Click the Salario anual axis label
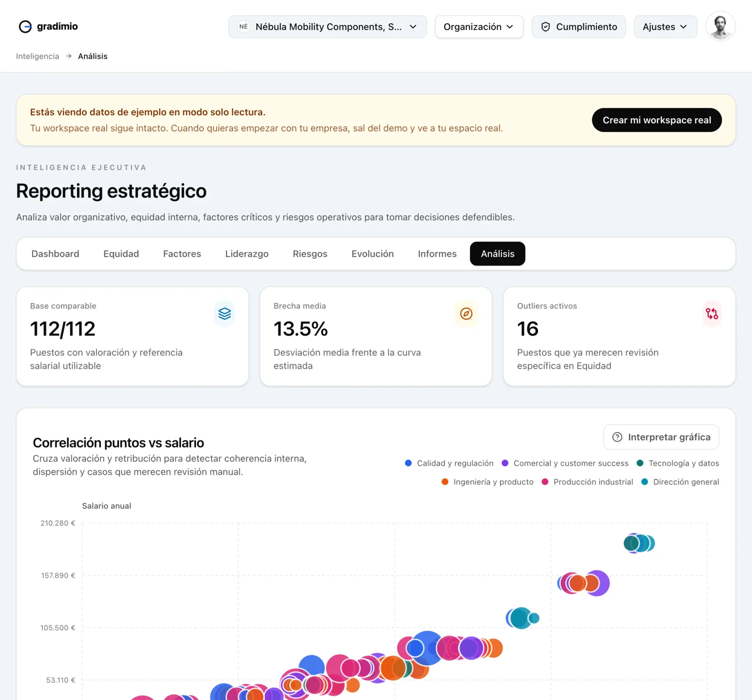The image size is (752, 700). pos(107,506)
